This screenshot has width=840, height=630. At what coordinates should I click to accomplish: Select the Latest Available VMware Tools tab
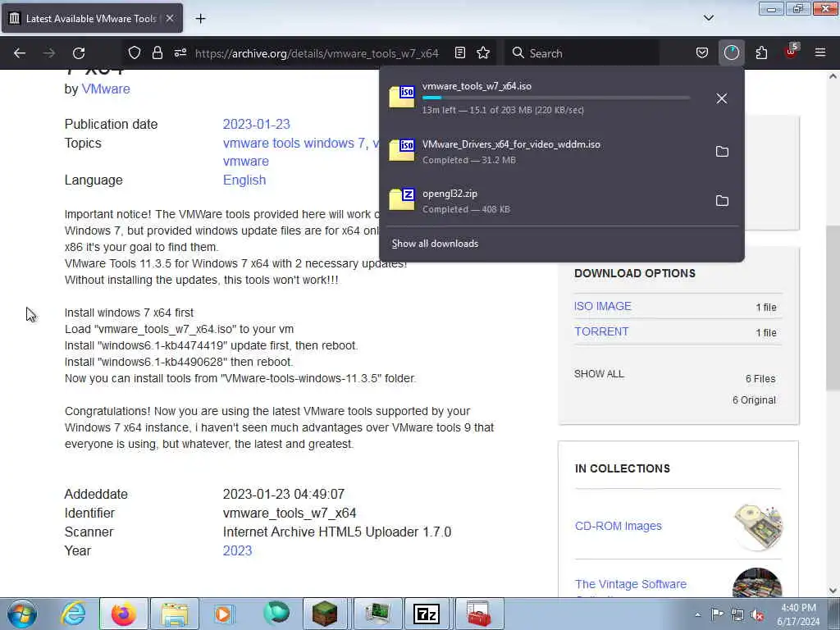click(92, 18)
